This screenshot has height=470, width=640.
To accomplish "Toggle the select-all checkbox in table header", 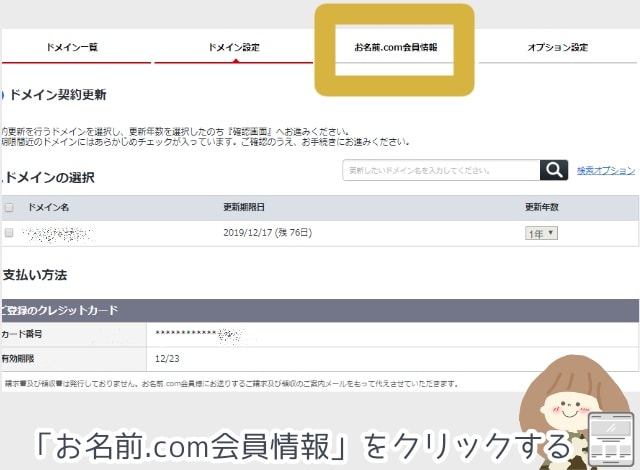I will tap(9, 208).
